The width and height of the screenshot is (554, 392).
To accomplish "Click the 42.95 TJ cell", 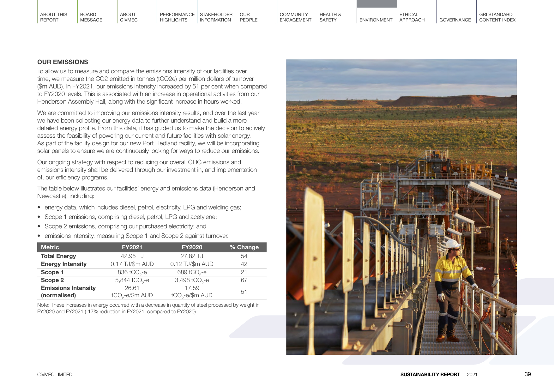I will pos(132,256).
